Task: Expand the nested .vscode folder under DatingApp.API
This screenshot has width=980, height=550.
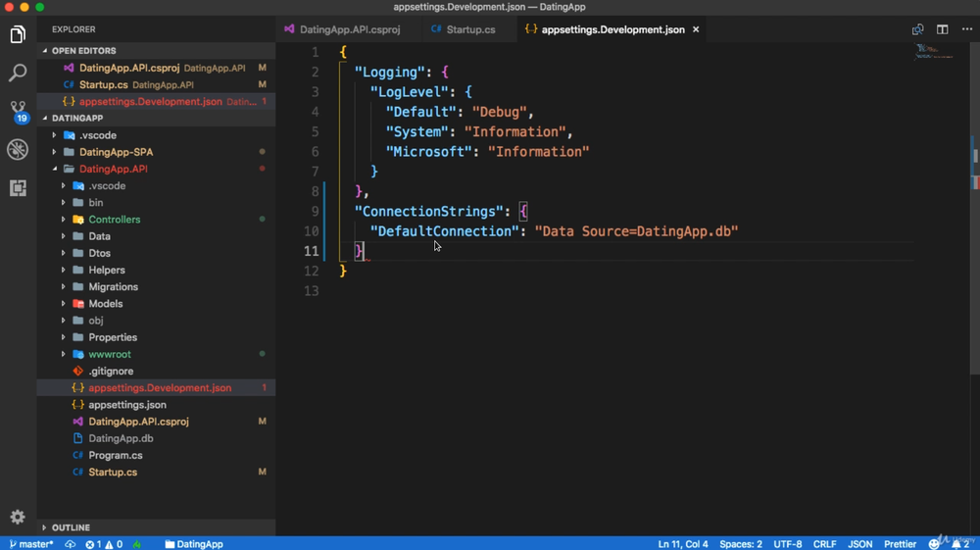Action: [156, 185]
